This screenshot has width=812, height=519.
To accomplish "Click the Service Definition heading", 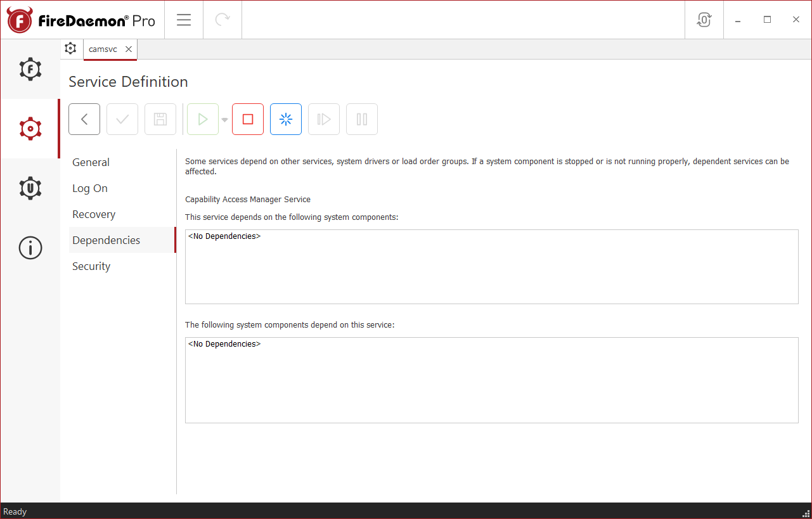I will pyautogui.click(x=128, y=82).
